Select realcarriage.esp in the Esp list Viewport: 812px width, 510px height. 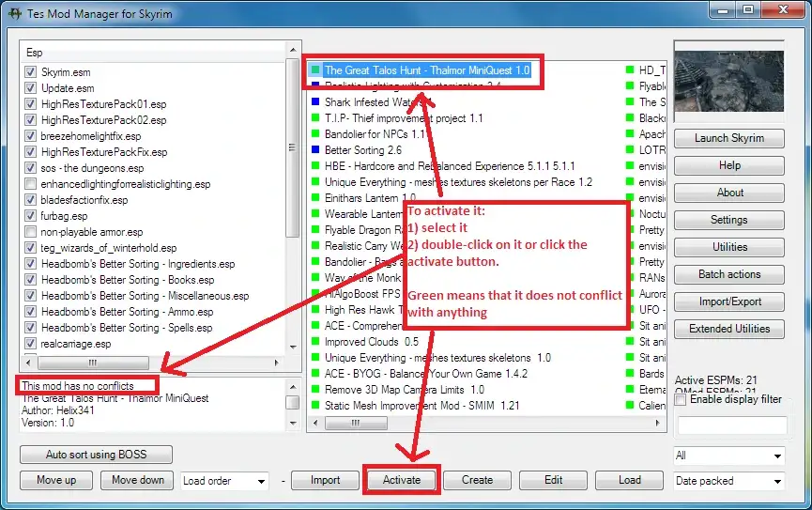[x=76, y=344]
